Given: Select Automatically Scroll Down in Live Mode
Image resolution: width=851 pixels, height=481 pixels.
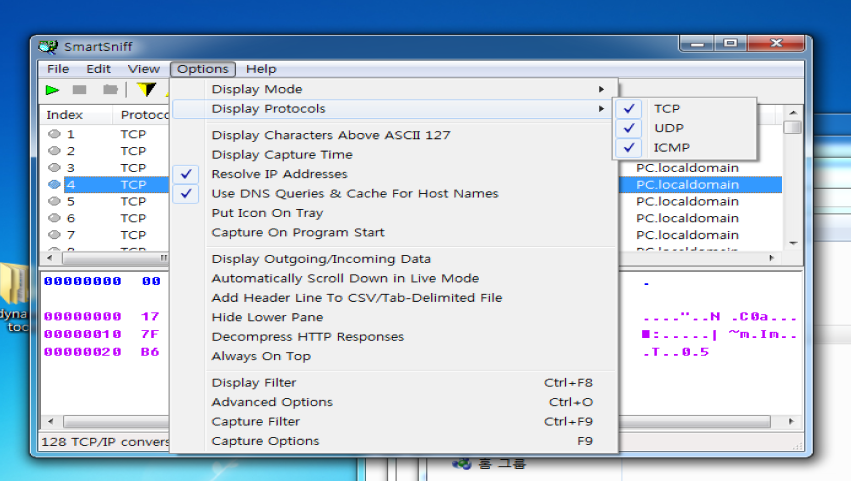Looking at the screenshot, I should pyautogui.click(x=395, y=278).
